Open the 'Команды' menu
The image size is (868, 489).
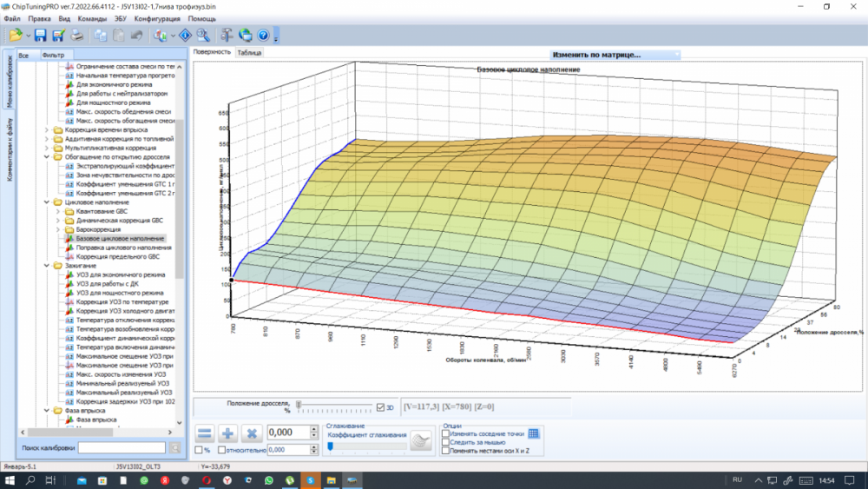pyautogui.click(x=92, y=18)
